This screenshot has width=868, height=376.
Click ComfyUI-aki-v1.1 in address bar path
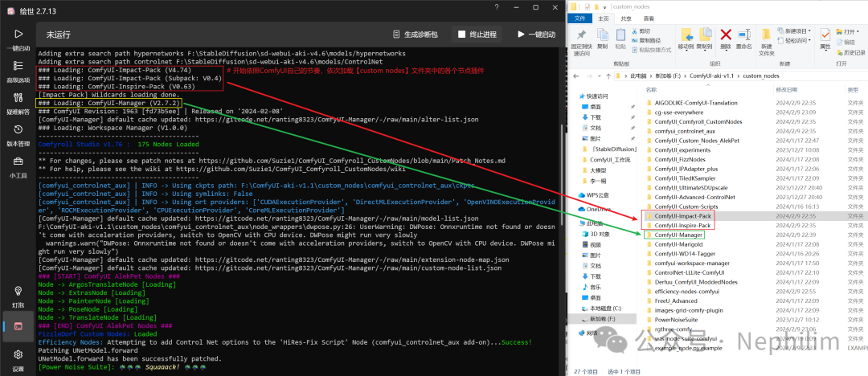pos(711,76)
